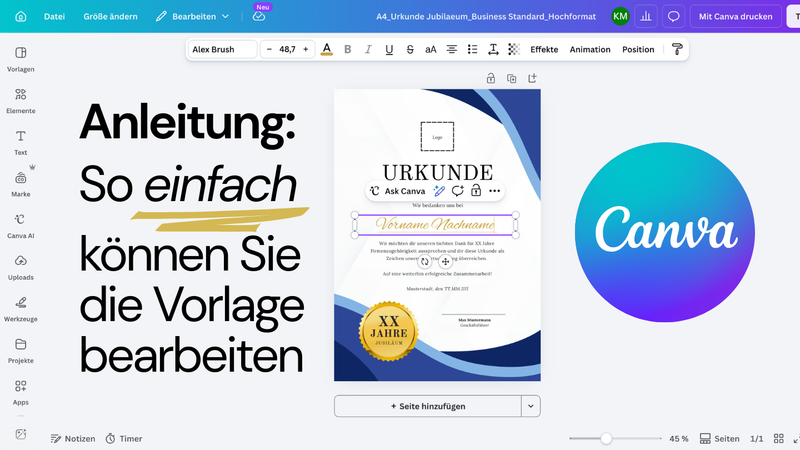The image size is (800, 450).
Task: Open Canva AI in the sidebar
Action: coord(21,226)
